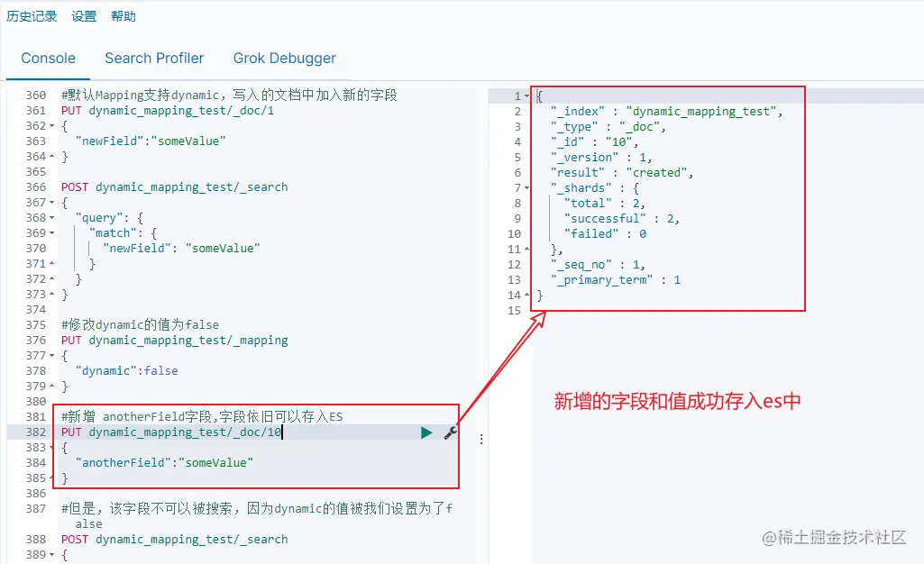Collapse the match block at line 369

[52, 233]
